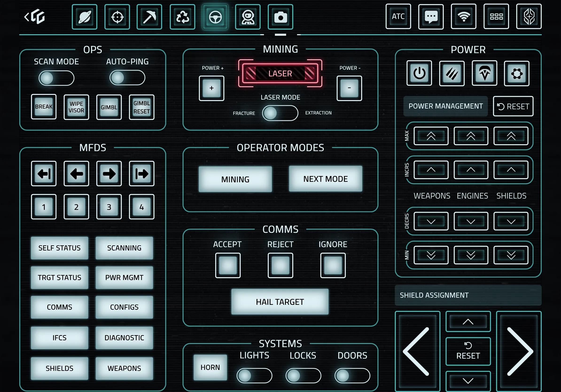Open the pickaxe mining tab icon
The image size is (561, 392).
[x=149, y=17]
